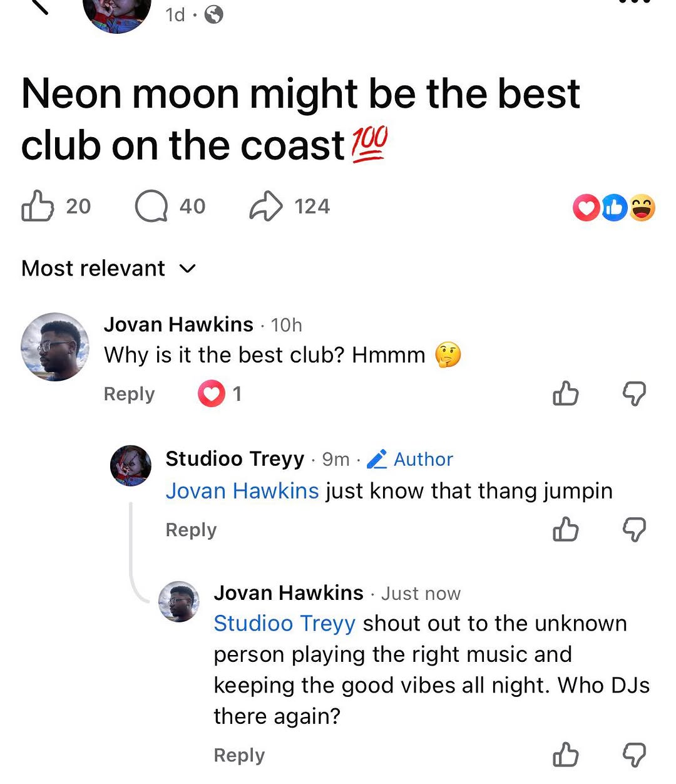This screenshot has height=784, width=676.
Task: Thumbs up the 'Who DJs there' reply
Action: coord(566,755)
